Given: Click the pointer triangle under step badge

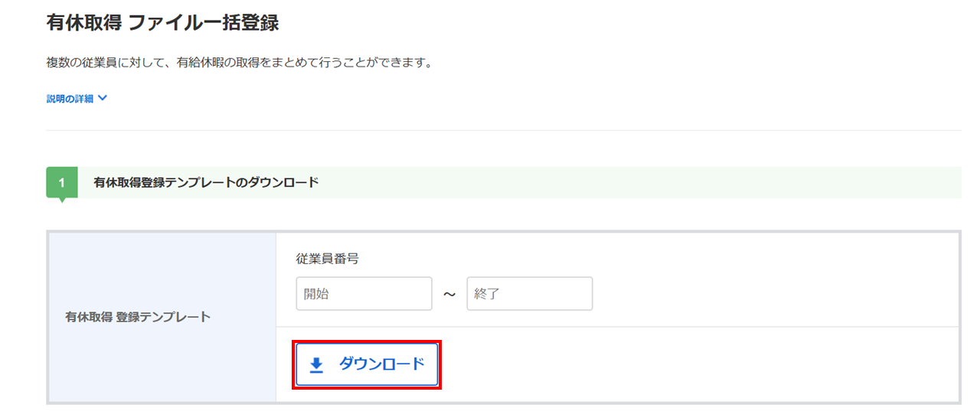Looking at the screenshot, I should coord(62,200).
